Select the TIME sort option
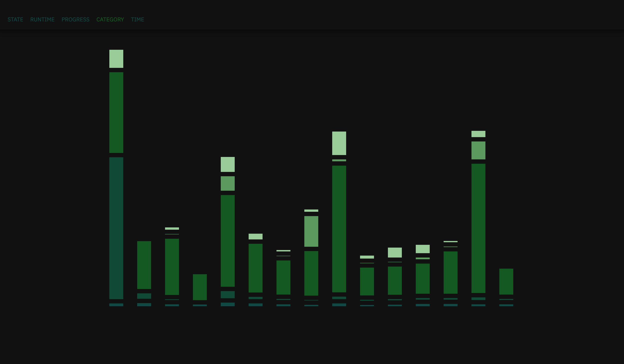The width and height of the screenshot is (624, 364). [138, 19]
